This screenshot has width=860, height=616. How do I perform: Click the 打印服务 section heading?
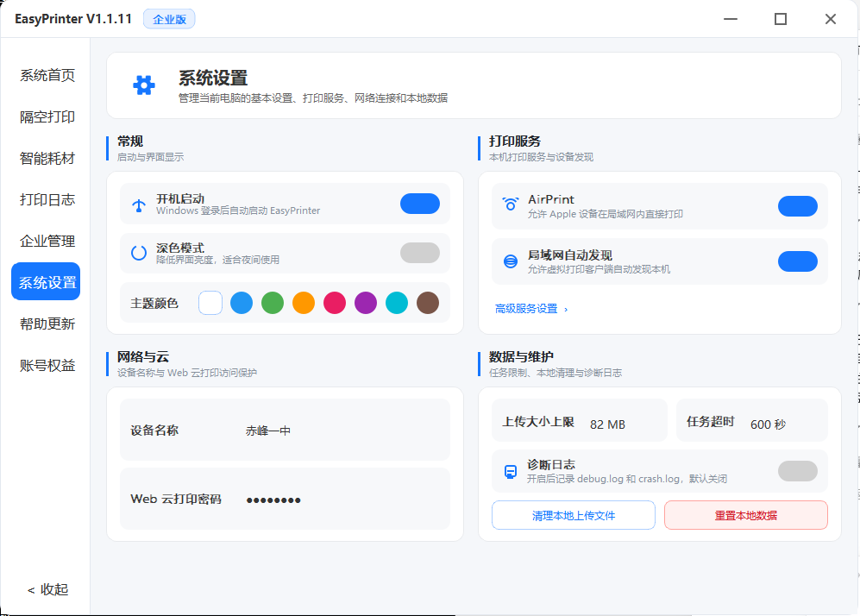514,141
